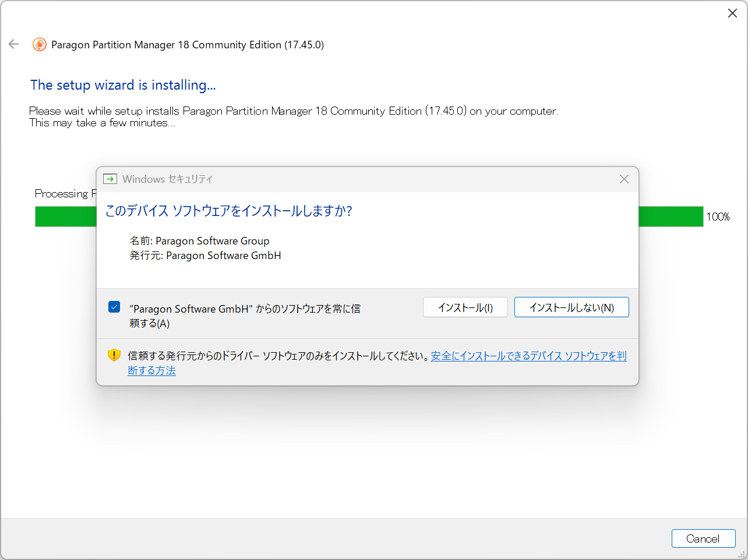
Task: Close the setup wizard window
Action: click(732, 13)
